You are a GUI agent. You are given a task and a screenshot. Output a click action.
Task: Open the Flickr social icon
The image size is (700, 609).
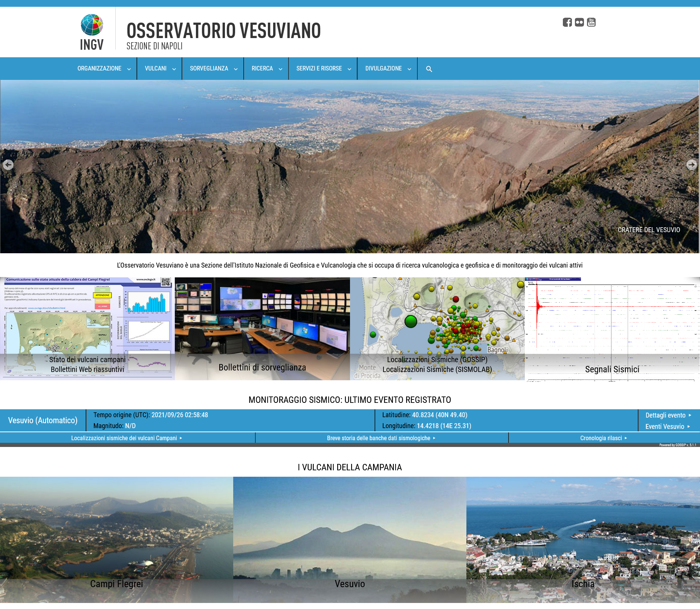[579, 22]
